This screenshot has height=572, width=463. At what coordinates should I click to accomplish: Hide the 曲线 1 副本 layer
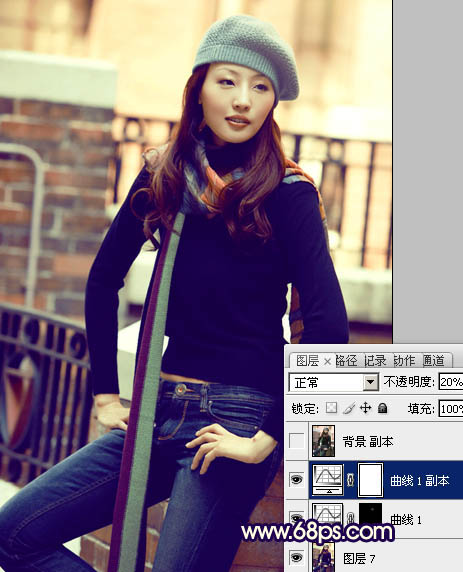click(296, 479)
